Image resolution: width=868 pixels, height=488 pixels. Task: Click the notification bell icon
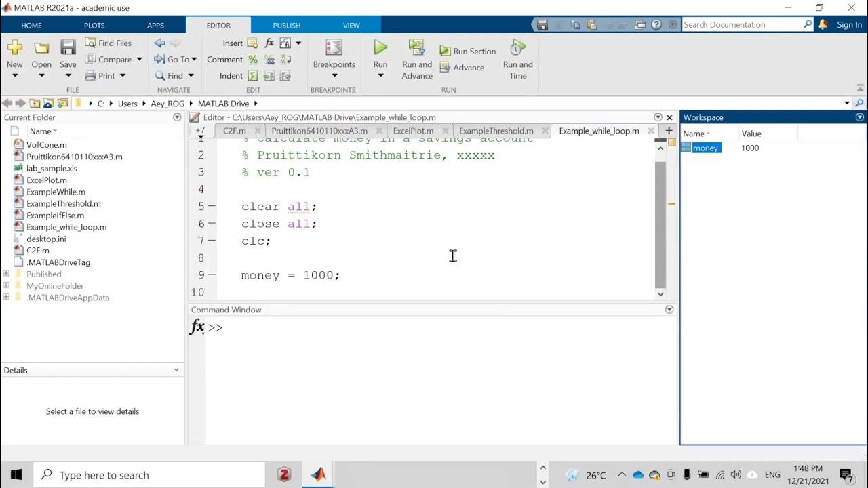pos(823,24)
